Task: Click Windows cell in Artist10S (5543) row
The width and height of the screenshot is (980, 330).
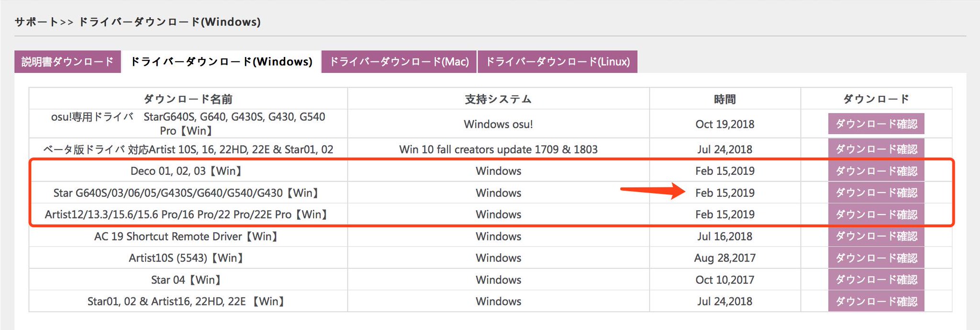Action: tap(498, 258)
